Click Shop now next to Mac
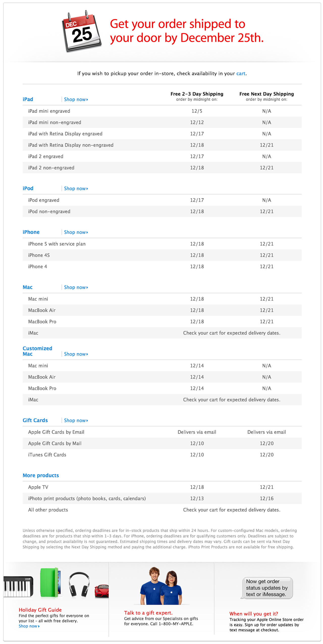The height and width of the screenshot is (644, 323). [x=76, y=287]
